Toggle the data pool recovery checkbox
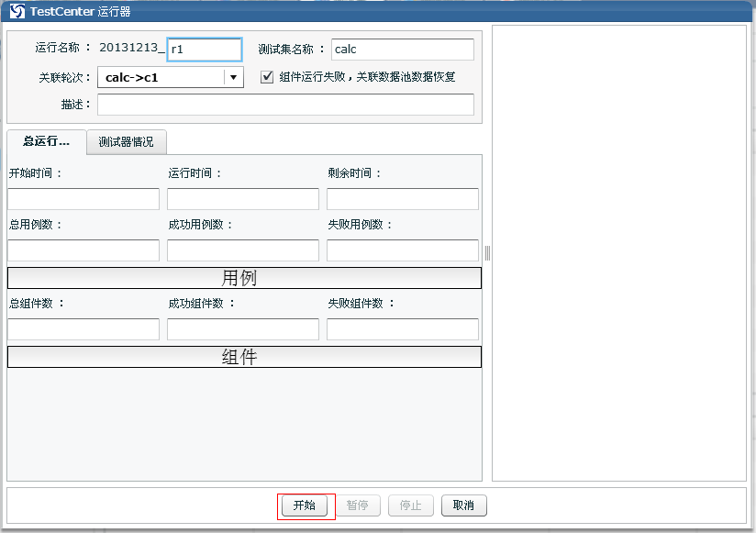The height and width of the screenshot is (533, 756). coord(268,77)
